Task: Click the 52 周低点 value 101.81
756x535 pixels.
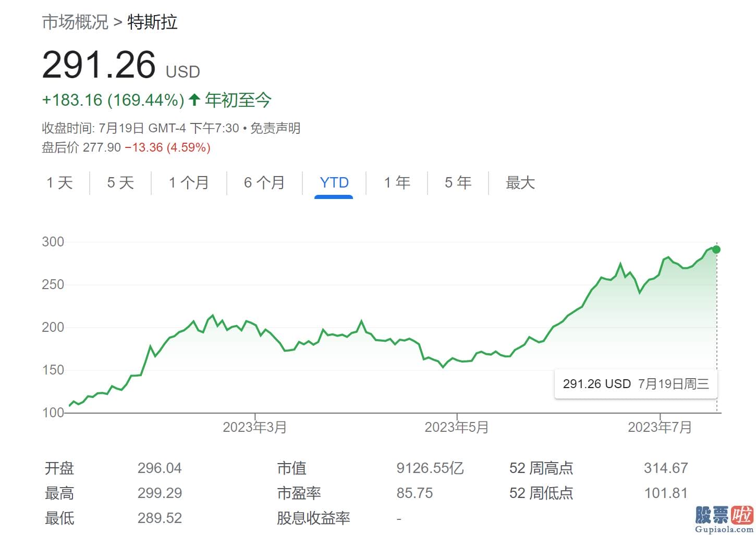Action: [666, 493]
